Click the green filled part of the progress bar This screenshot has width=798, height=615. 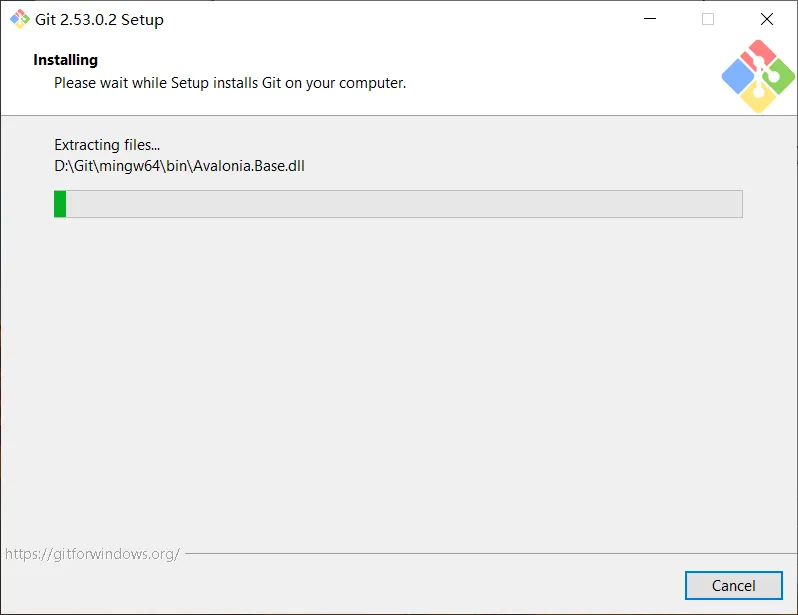[60, 203]
